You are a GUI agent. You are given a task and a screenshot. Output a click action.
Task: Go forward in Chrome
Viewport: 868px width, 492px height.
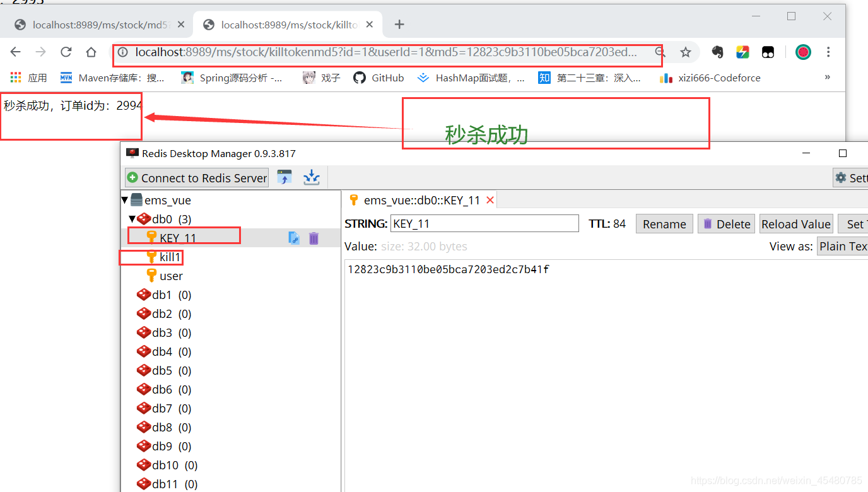tap(41, 52)
